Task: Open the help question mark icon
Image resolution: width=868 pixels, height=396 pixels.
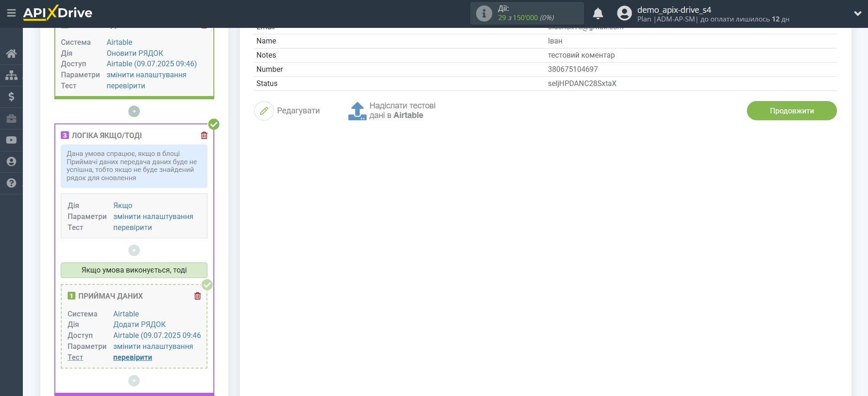Action: (11, 183)
